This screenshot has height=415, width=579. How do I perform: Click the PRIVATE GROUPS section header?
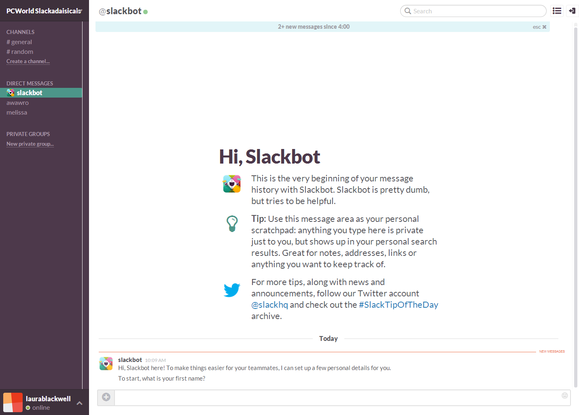28,134
